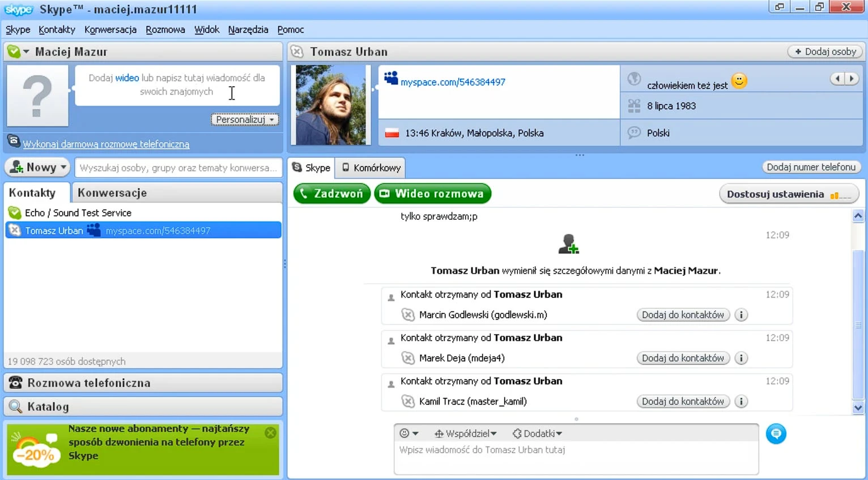Viewport: 868px width, 480px height.
Task: Switch to the Kontakty tab
Action: pos(37,192)
